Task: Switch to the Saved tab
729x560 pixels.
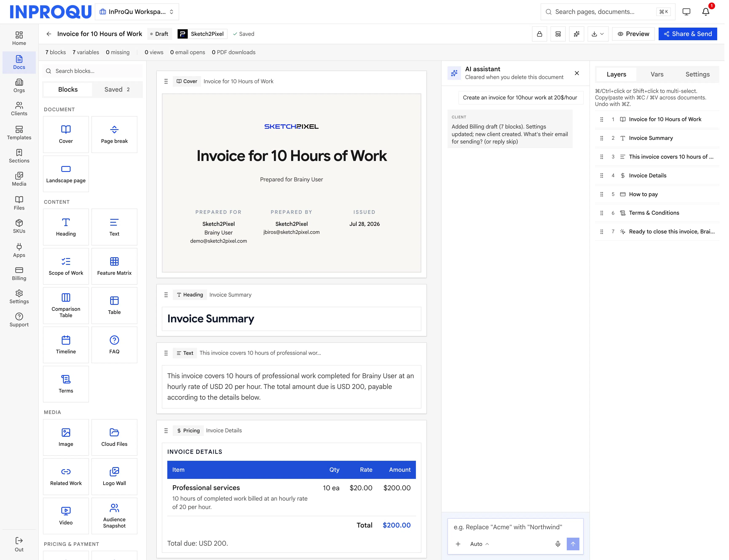Action: pos(117,89)
